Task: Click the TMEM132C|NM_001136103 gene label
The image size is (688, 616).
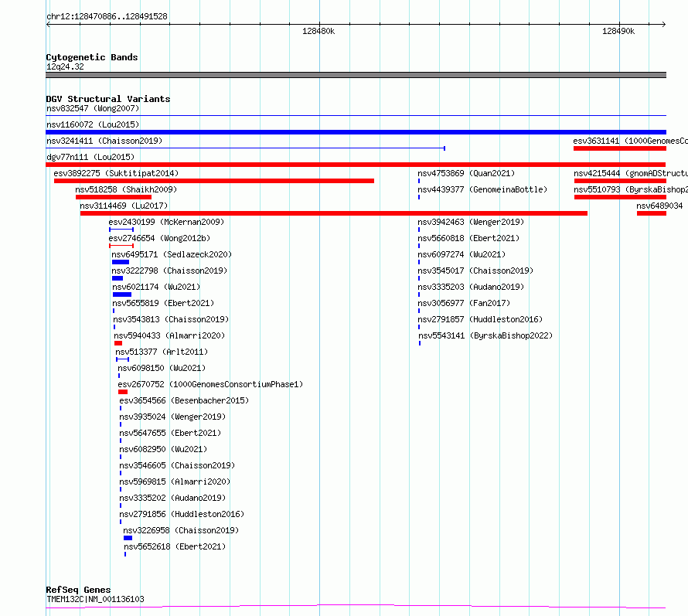Action: (95, 599)
